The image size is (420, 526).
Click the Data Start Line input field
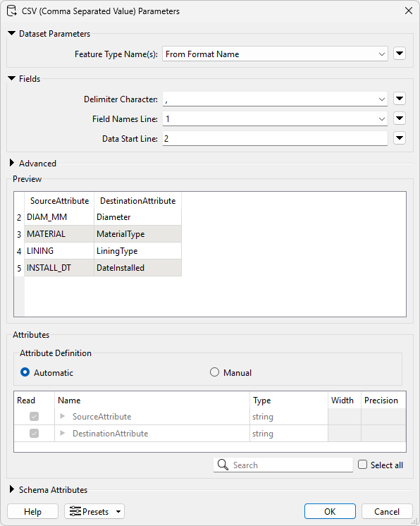275,138
